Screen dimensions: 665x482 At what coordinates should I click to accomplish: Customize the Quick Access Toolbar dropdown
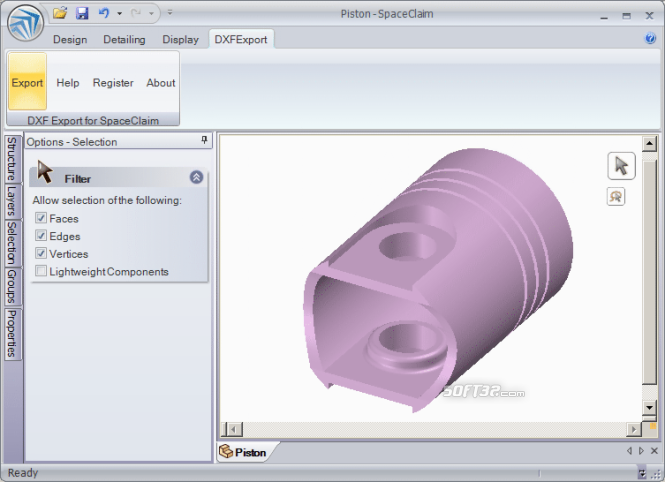pos(170,13)
